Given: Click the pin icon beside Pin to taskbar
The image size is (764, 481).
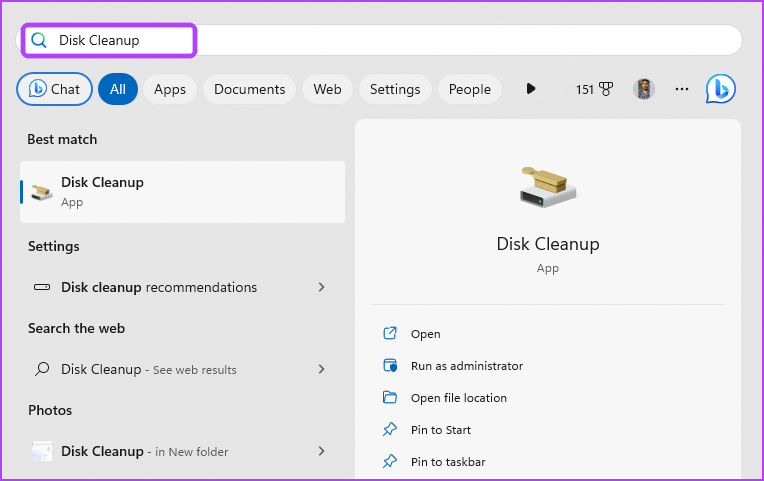Looking at the screenshot, I should point(390,462).
